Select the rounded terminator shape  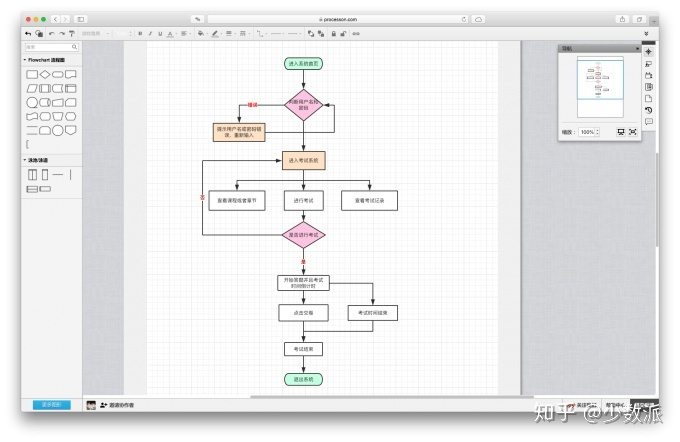tap(58, 75)
